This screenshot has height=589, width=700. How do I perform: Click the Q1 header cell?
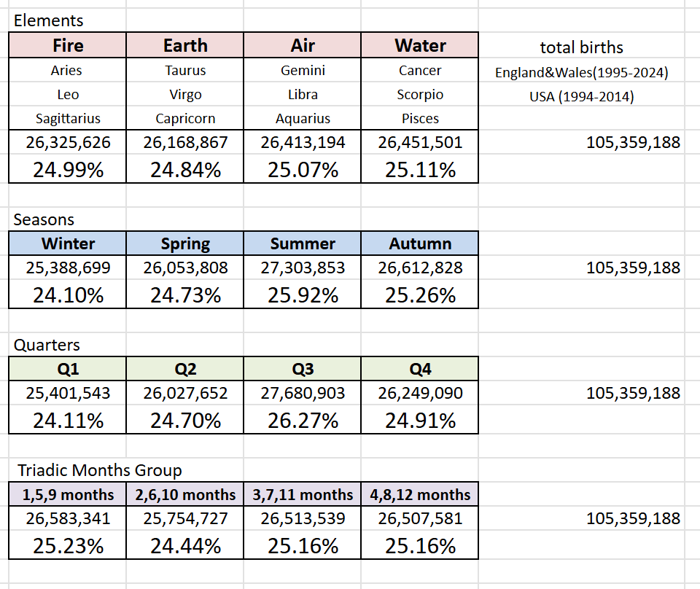pyautogui.click(x=67, y=369)
